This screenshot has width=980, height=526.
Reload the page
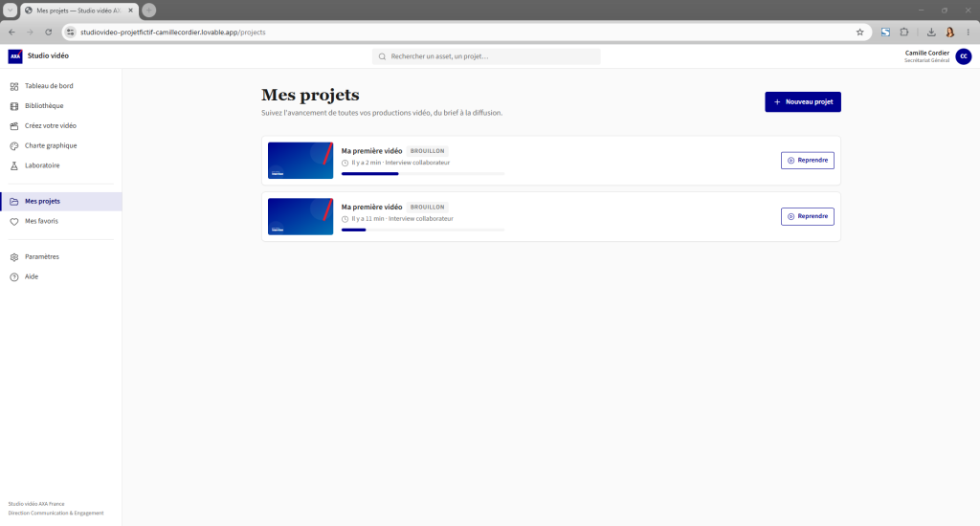click(48, 33)
